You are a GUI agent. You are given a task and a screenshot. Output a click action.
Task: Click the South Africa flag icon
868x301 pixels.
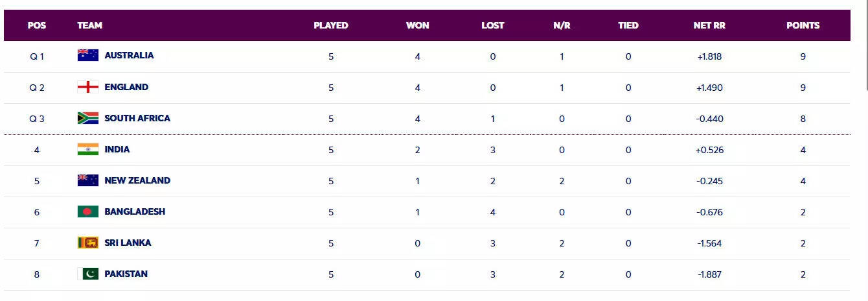tap(87, 118)
